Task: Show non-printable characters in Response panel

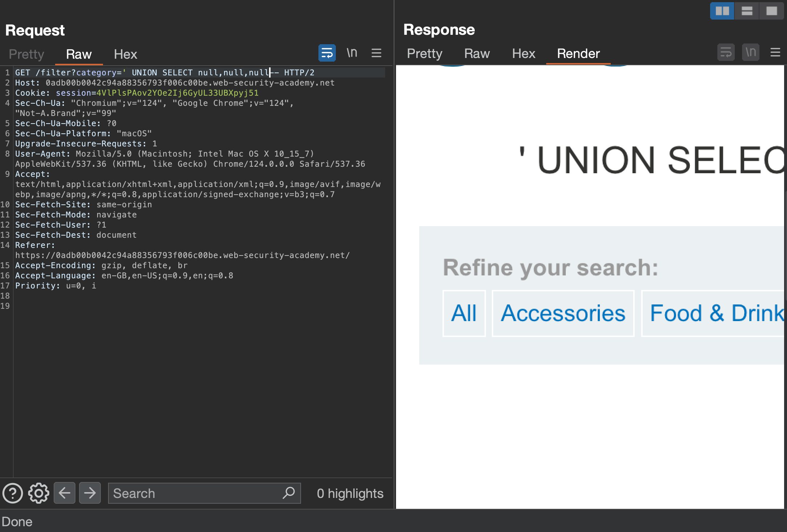Action: tap(750, 53)
